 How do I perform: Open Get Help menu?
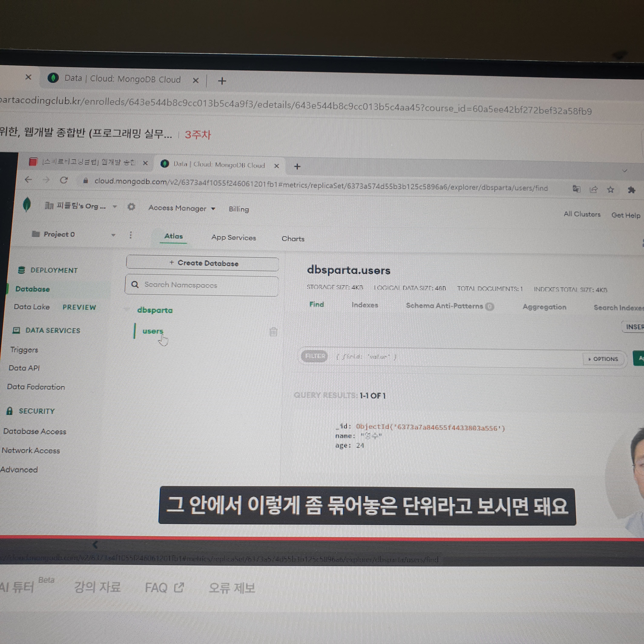point(626,215)
